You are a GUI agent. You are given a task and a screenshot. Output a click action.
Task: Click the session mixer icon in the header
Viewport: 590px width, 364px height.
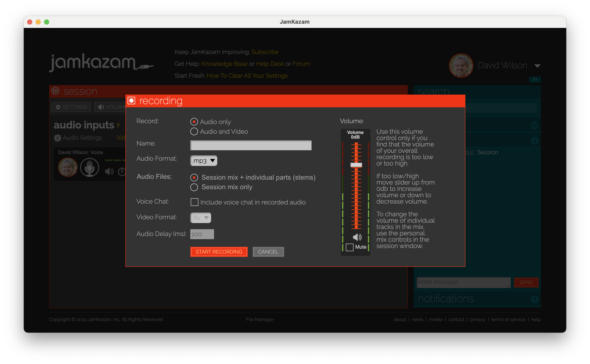coord(56,91)
